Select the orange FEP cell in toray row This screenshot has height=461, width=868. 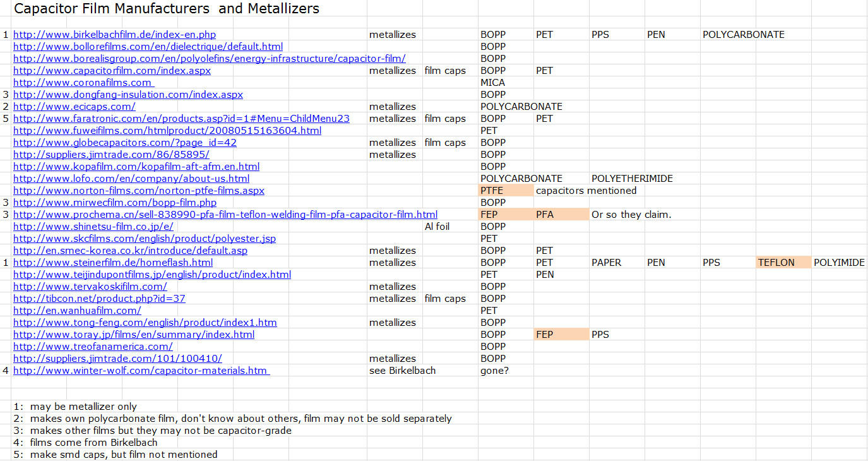pos(561,335)
